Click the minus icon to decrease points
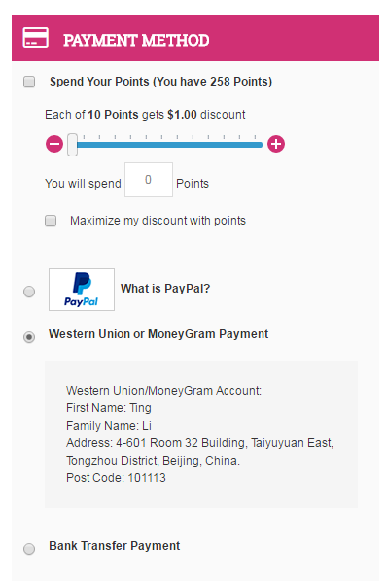 [54, 144]
